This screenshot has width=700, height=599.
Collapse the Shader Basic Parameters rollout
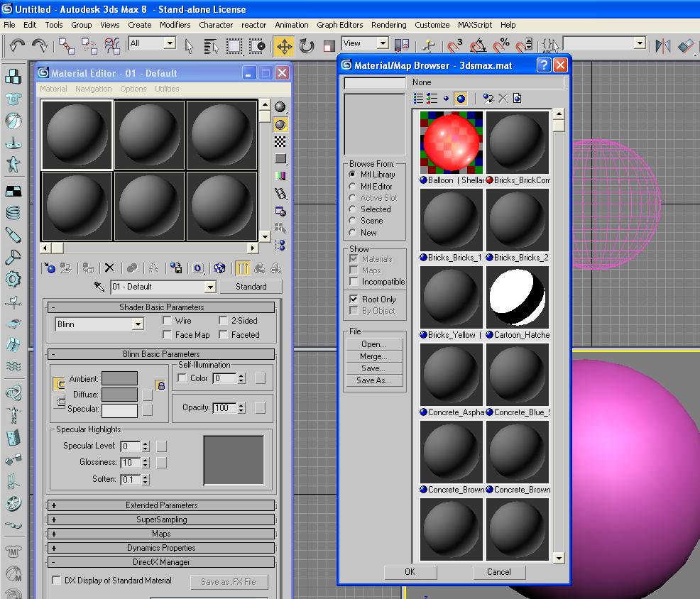(x=161, y=307)
